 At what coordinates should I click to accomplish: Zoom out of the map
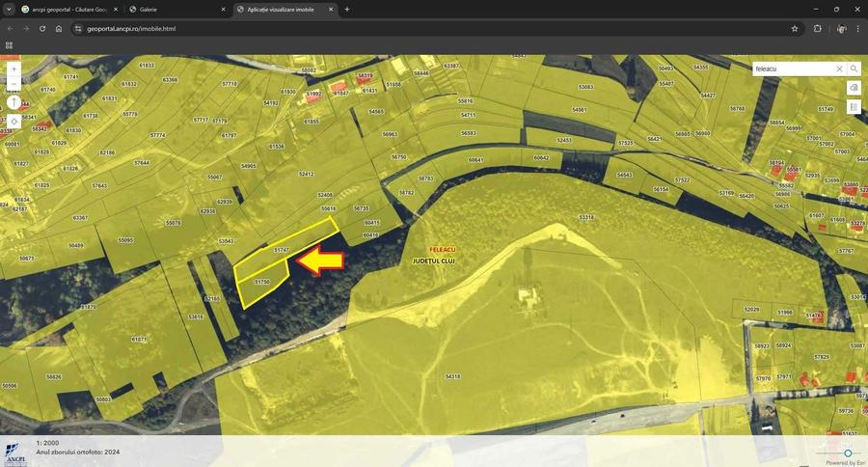(x=14, y=85)
